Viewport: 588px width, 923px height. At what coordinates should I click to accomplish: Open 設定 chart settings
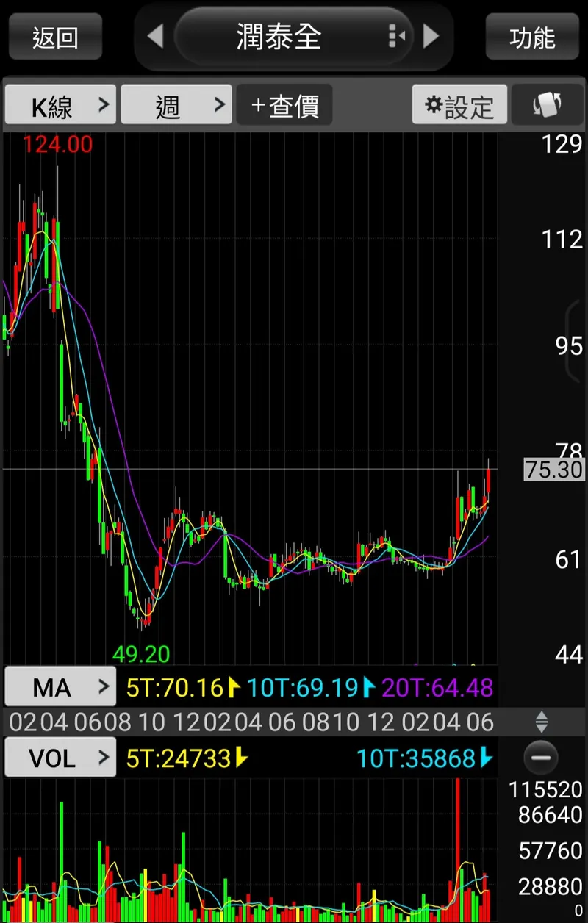[459, 105]
